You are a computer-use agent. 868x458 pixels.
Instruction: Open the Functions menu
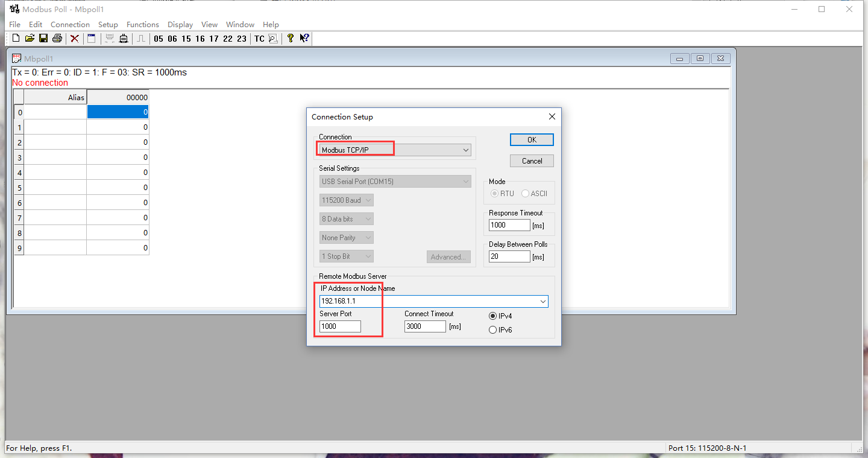143,25
